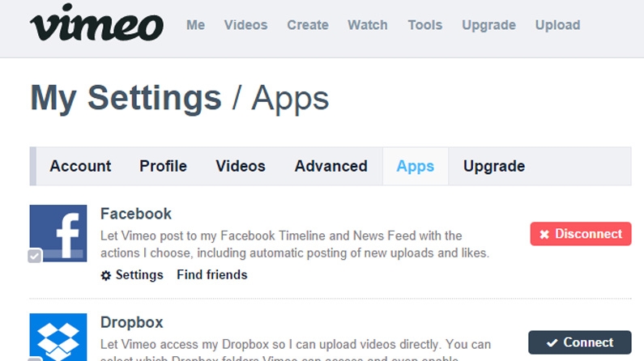644x361 pixels.
Task: Click the Facebook app title
Action: coord(136,214)
